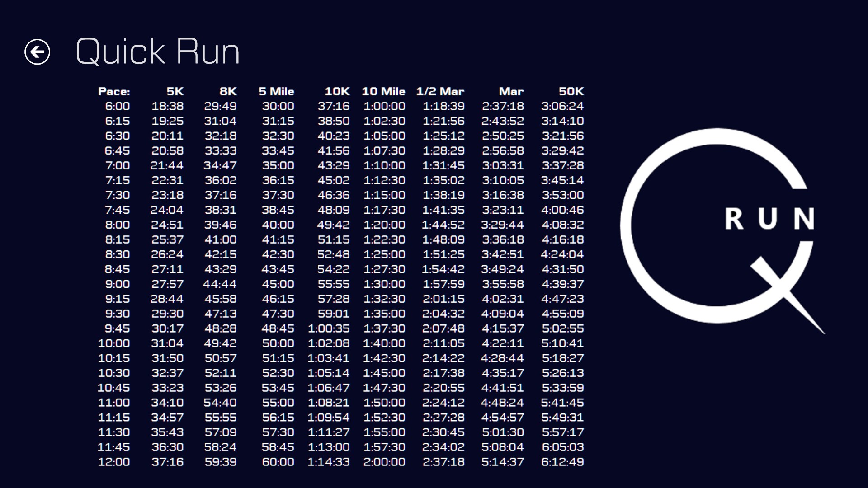Click the Pace column header

pyautogui.click(x=114, y=92)
